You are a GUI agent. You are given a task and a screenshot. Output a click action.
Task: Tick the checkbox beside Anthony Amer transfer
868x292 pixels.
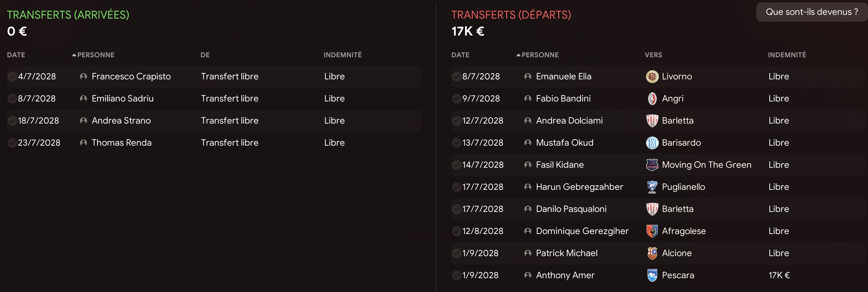point(456,275)
